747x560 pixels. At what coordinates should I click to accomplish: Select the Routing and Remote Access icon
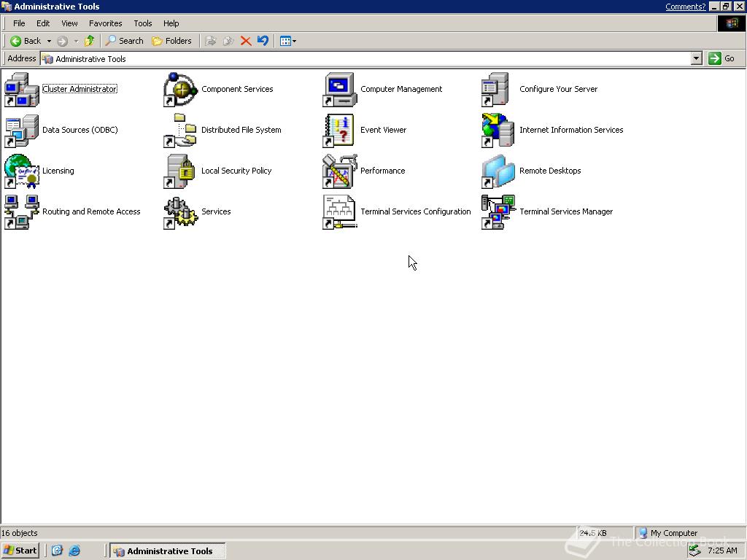point(21,212)
